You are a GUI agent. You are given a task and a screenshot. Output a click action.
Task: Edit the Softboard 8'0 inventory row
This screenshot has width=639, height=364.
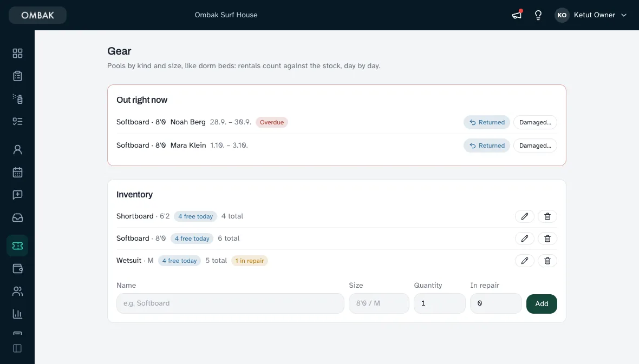coord(525,239)
